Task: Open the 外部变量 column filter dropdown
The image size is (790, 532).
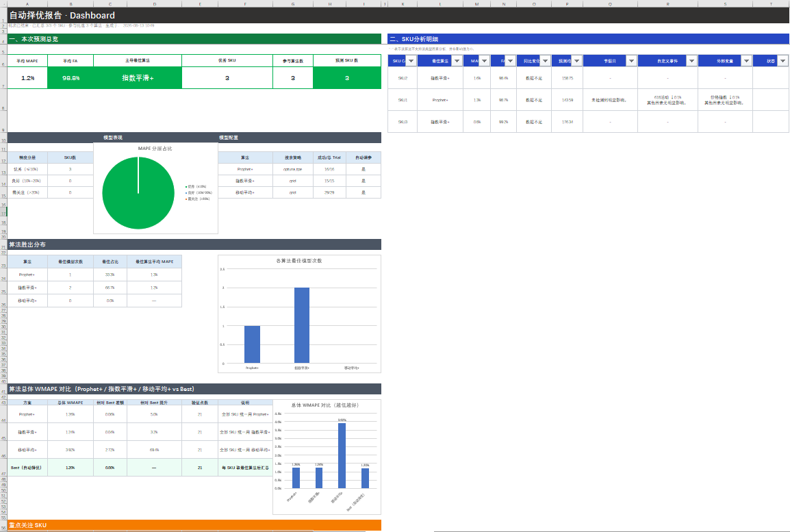Action: [746, 61]
